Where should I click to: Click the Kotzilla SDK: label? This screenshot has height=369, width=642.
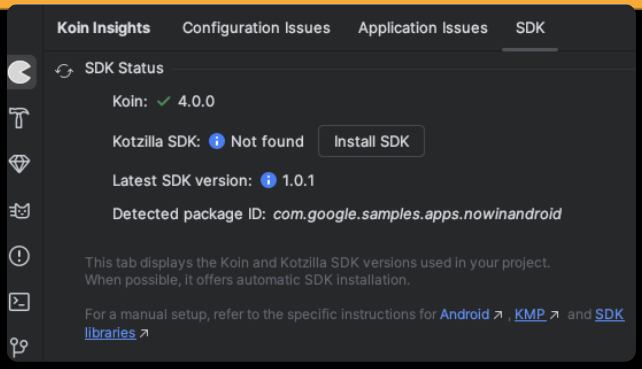(156, 142)
